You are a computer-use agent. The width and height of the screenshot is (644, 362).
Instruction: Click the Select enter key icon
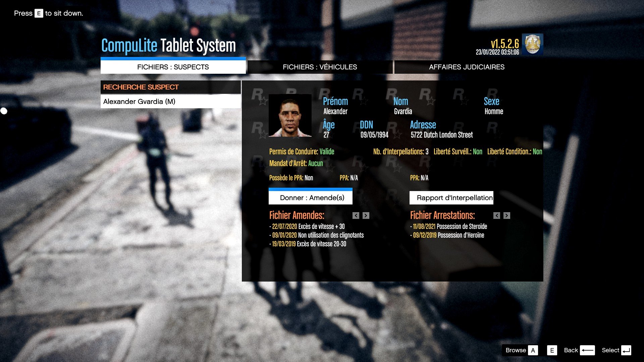[626, 350]
